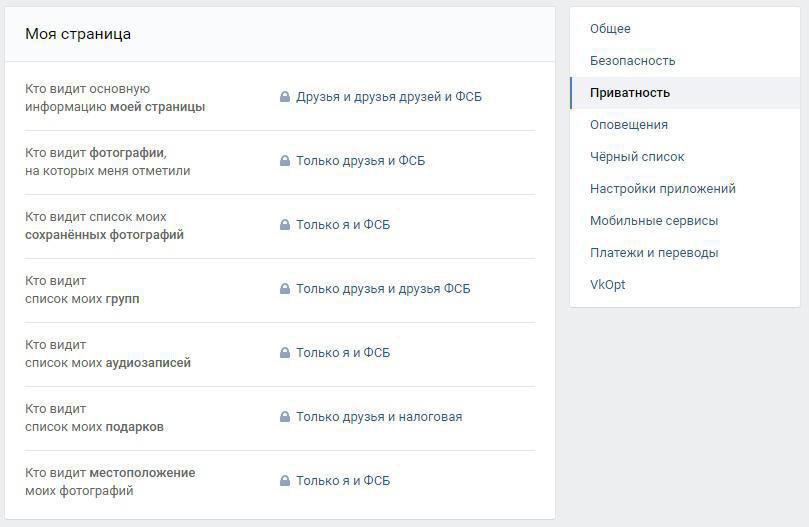809x527 pixels.
Task: Open Чёрный список section
Action: (637, 157)
